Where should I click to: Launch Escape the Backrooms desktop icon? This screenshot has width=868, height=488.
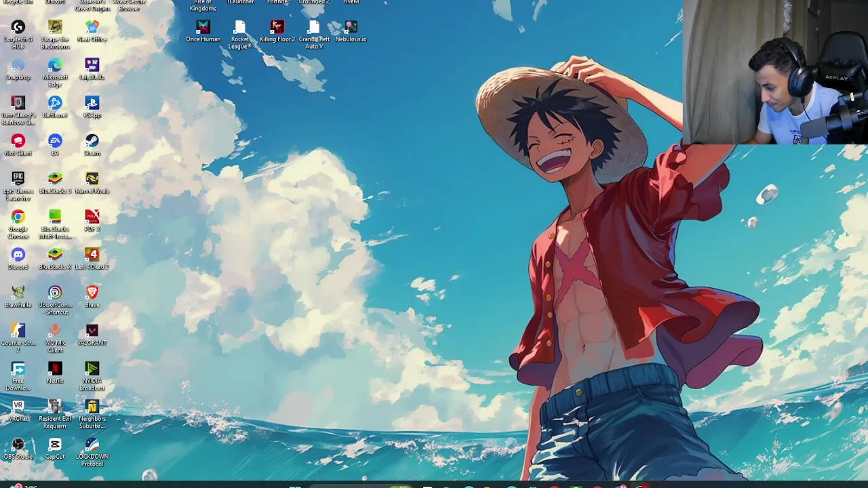55,27
